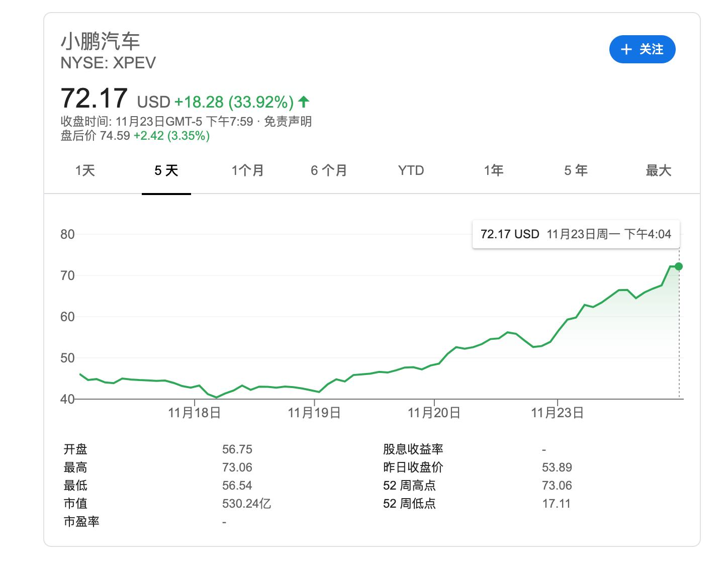Screen dimensions: 728x566
Task: Click the 11月23日 axis label
Action: click(558, 413)
